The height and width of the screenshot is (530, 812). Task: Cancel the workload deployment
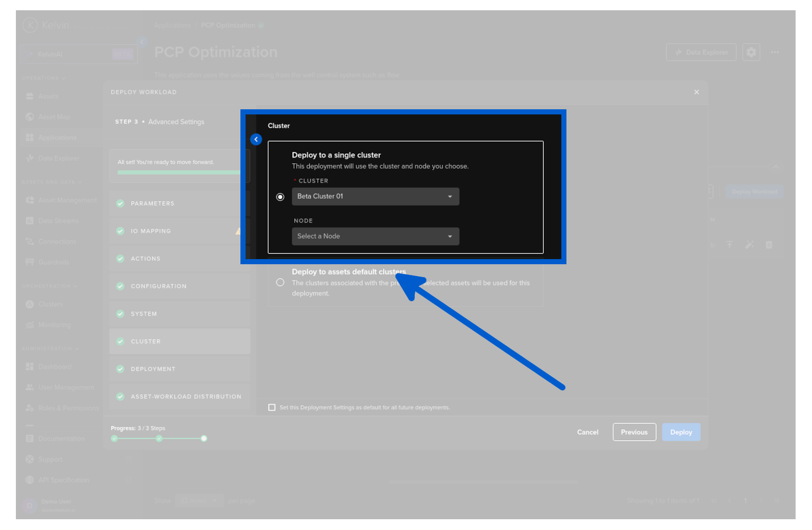(587, 432)
